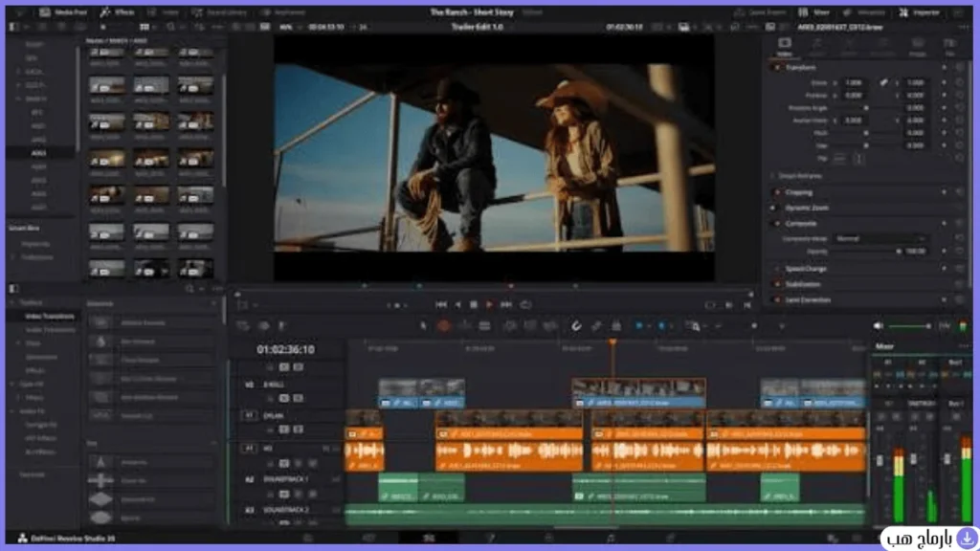Click the blue marker icon
The width and height of the screenshot is (980, 551).
tap(661, 326)
